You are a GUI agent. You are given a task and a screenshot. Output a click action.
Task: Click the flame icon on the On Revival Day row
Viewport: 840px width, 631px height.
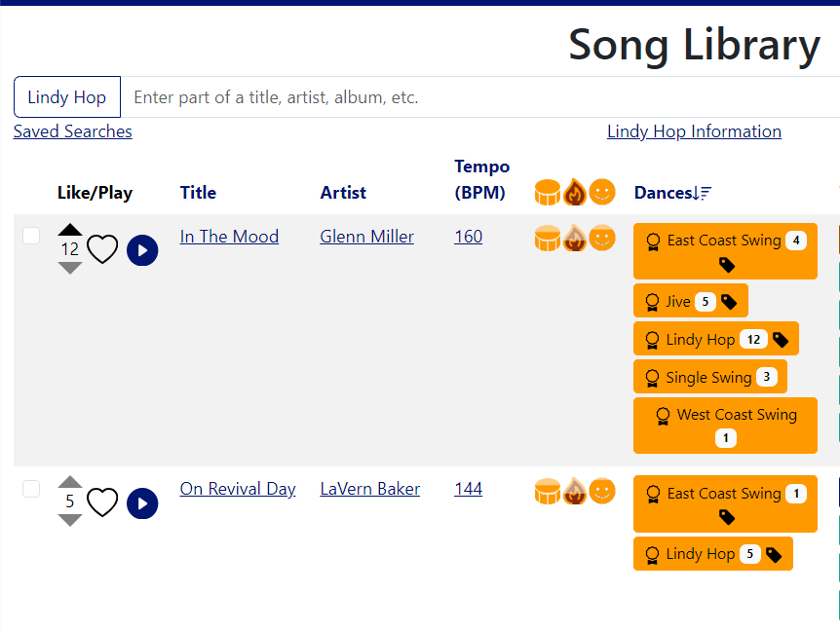(575, 491)
